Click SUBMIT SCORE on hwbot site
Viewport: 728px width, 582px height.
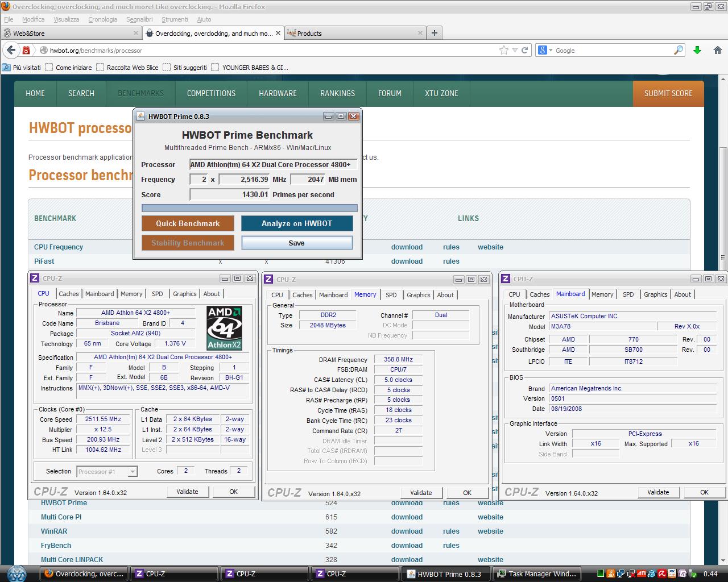point(668,93)
